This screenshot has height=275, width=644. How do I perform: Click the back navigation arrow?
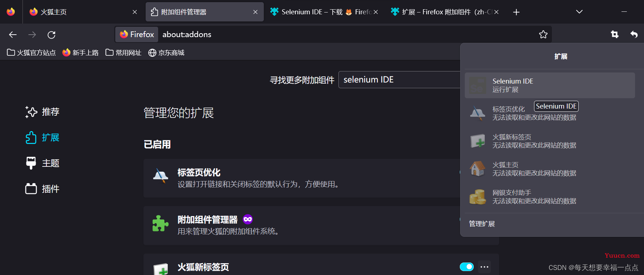(x=13, y=35)
